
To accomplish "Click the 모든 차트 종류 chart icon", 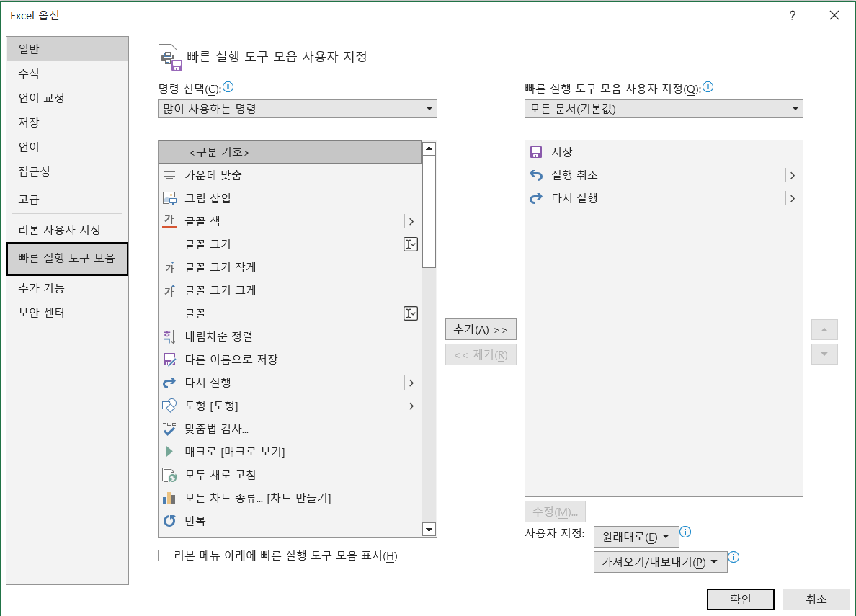I will tap(169, 498).
